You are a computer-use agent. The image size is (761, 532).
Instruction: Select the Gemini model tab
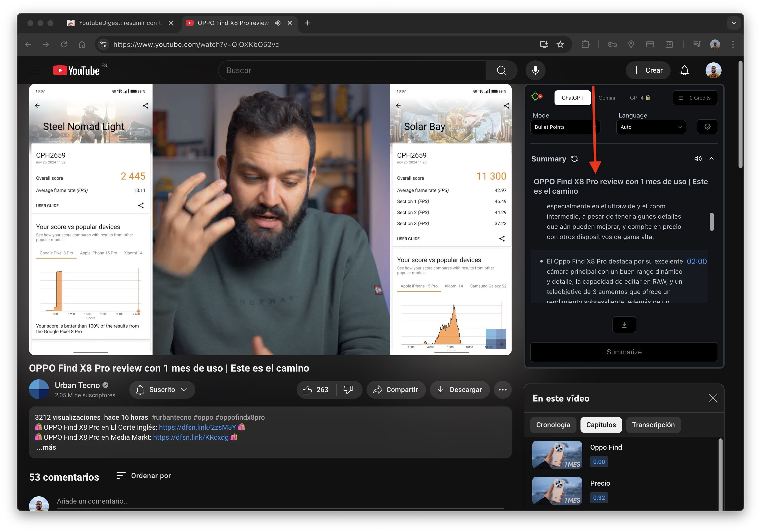coord(606,98)
